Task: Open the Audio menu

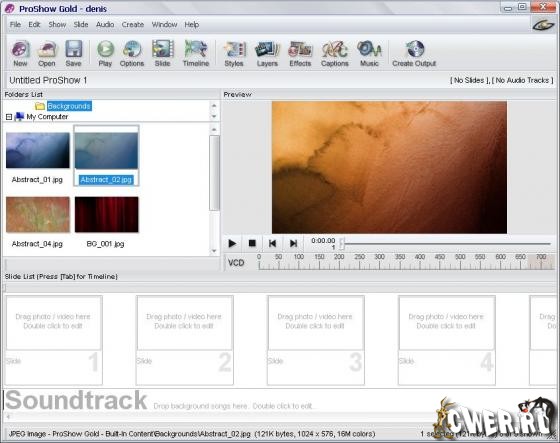Action: point(105,25)
